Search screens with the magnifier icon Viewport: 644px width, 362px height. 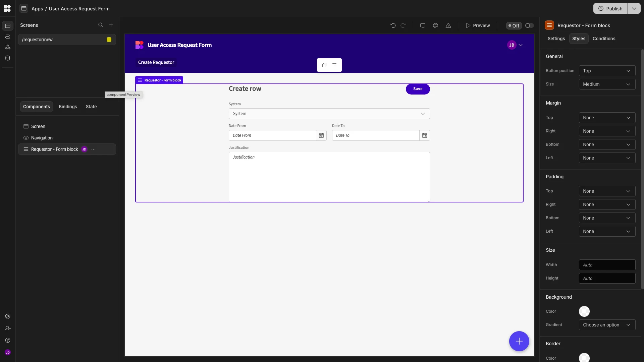tap(100, 25)
